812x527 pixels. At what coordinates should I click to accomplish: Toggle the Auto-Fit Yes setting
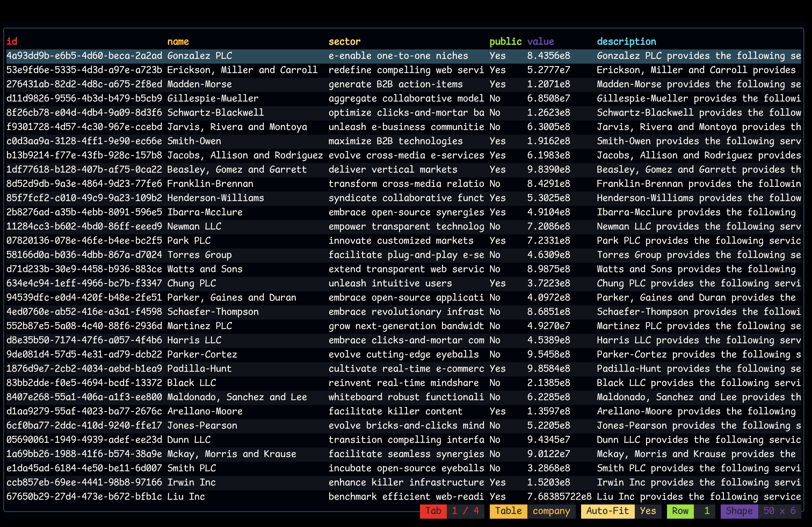[648, 511]
